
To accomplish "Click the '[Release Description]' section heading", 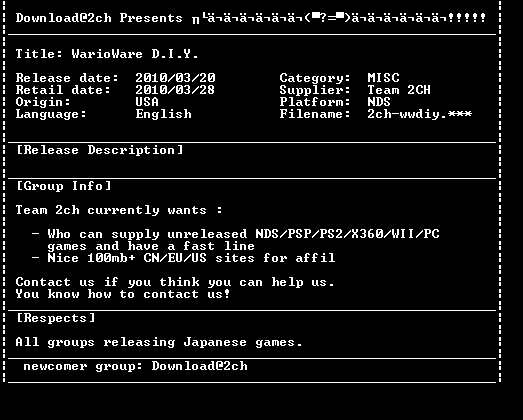I will click(100, 150).
